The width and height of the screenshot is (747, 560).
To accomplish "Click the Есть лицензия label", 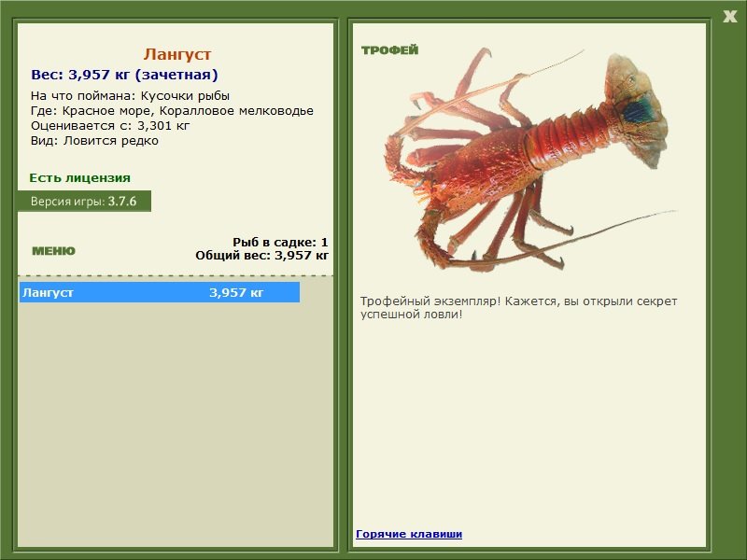I will pos(79,178).
